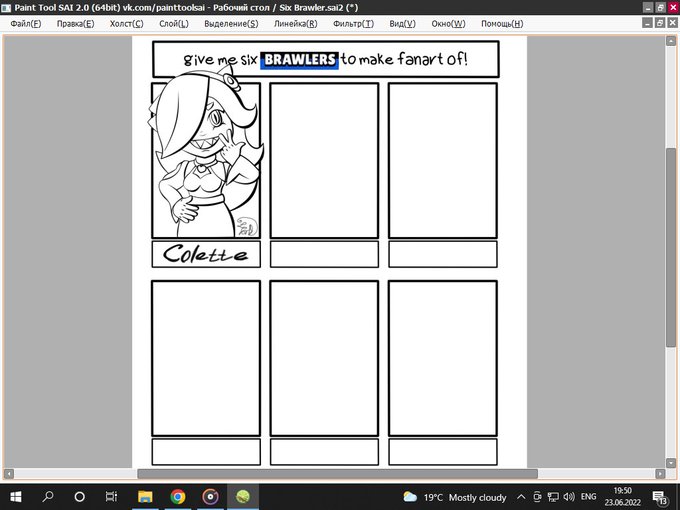Viewport: 680px width, 510px height.
Task: Show hidden system tray icons
Action: 521,497
